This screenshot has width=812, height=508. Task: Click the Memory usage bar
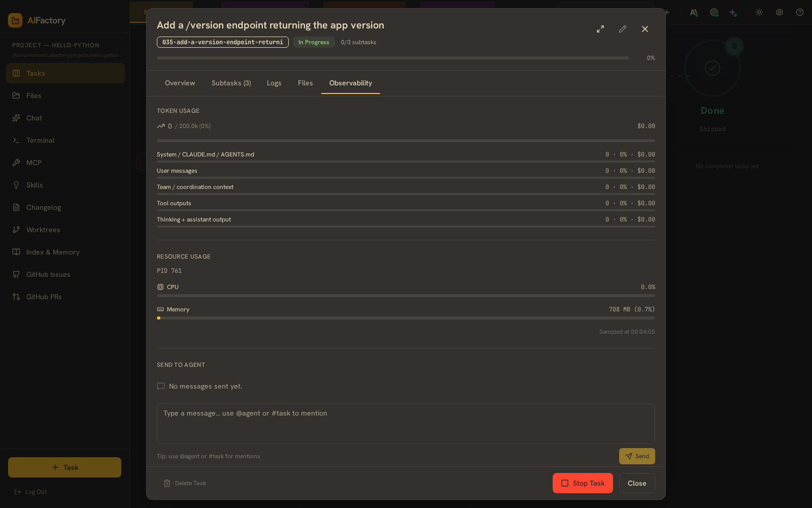[406, 318]
